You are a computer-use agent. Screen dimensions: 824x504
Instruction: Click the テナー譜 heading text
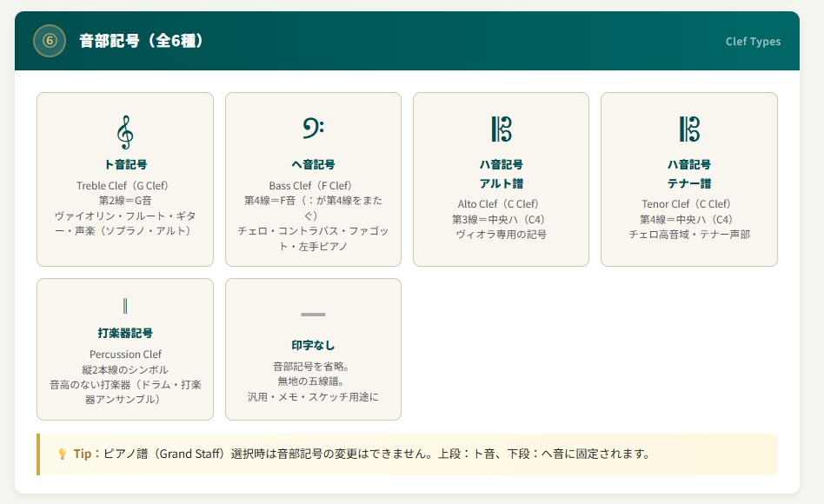[689, 183]
